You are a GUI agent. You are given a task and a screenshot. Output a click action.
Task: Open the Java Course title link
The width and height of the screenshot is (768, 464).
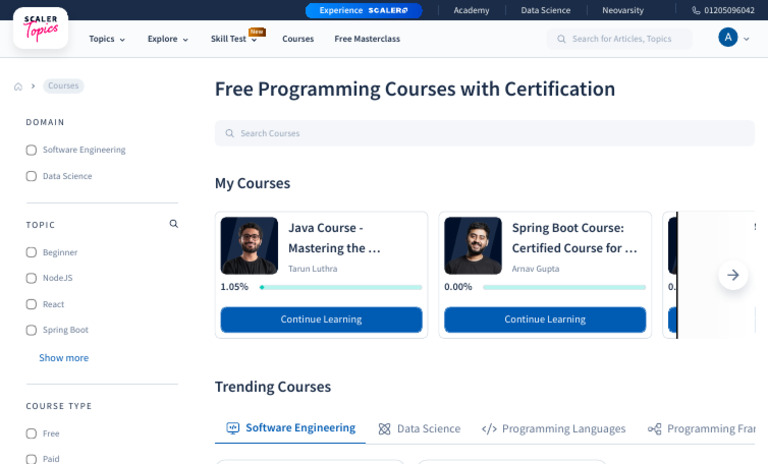(334, 238)
